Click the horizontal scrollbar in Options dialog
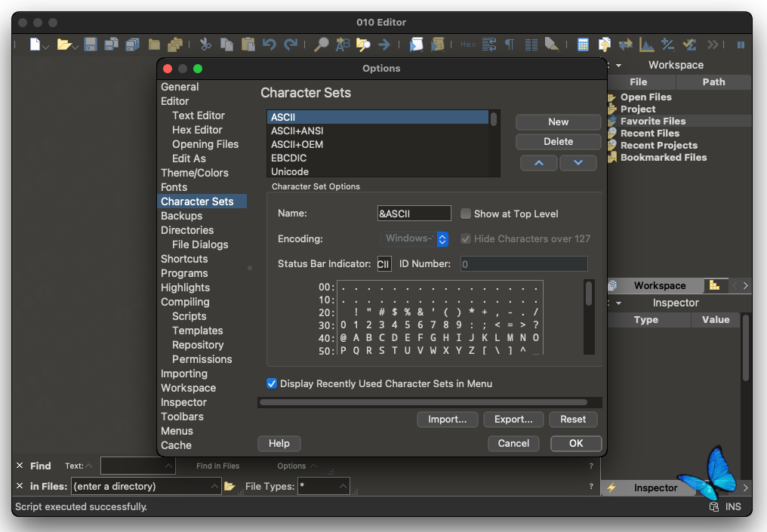Screen dimensions: 767x532 point(424,402)
